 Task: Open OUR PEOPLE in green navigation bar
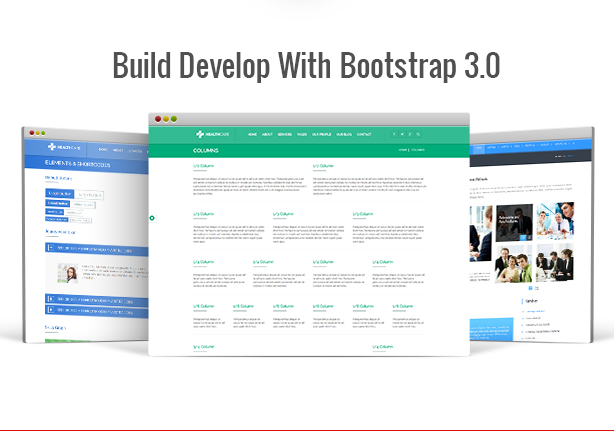[x=322, y=133]
